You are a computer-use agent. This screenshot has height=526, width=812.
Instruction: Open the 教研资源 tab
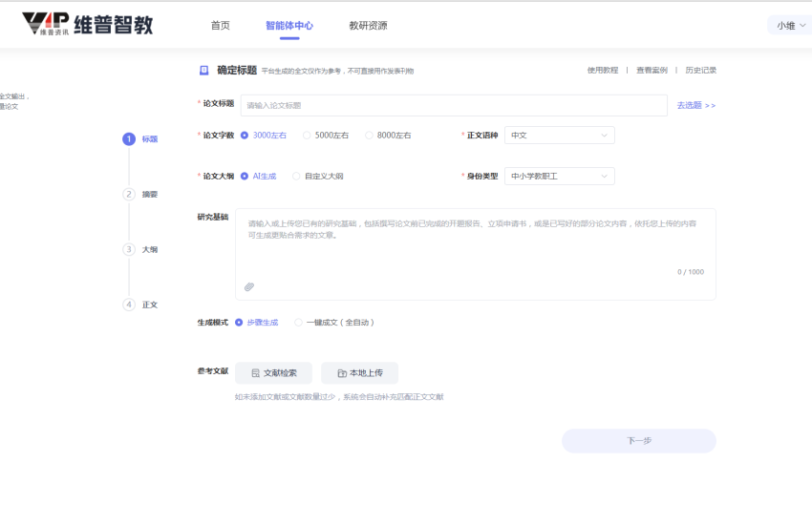pyautogui.click(x=368, y=26)
